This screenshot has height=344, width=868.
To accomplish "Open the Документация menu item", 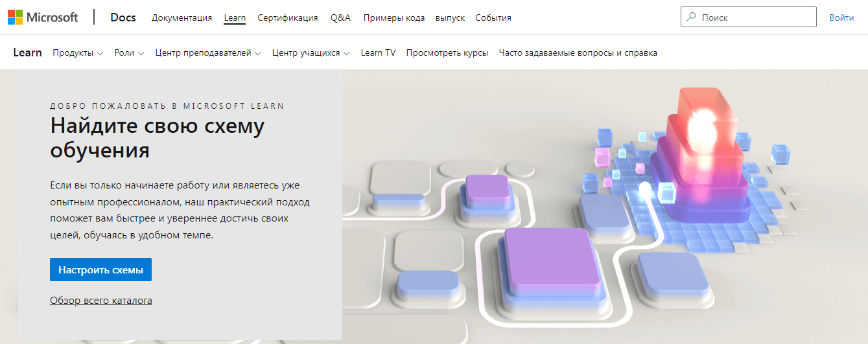I will [x=182, y=17].
